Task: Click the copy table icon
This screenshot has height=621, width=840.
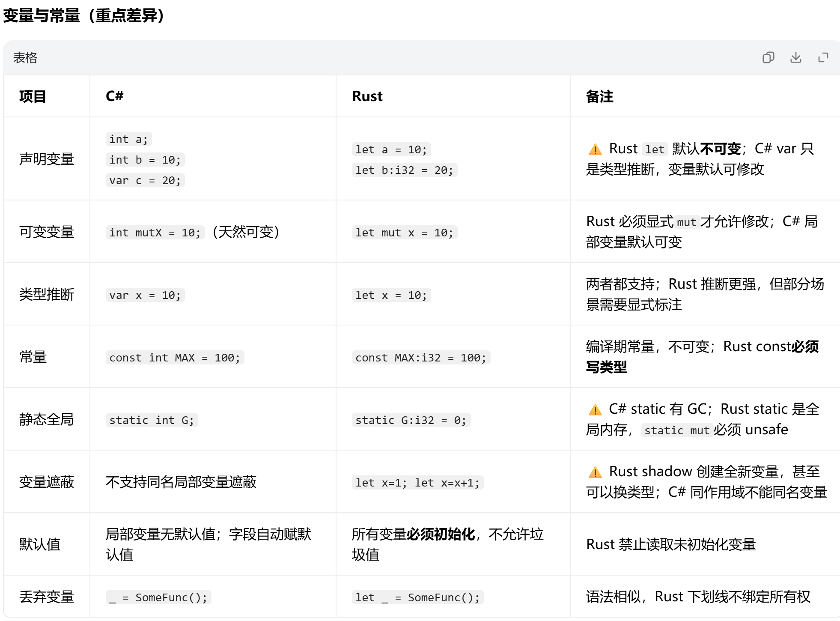Action: point(769,57)
